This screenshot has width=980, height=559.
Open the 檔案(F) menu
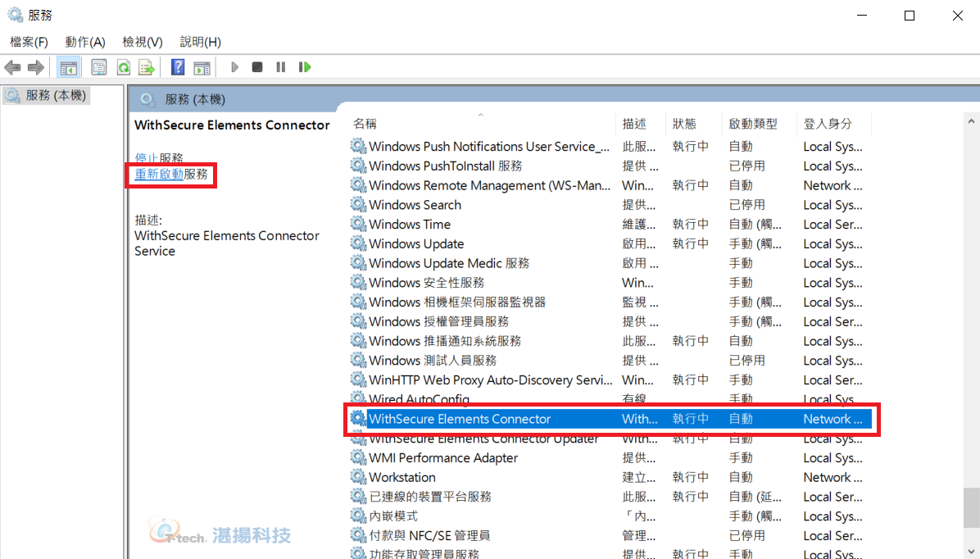click(29, 42)
